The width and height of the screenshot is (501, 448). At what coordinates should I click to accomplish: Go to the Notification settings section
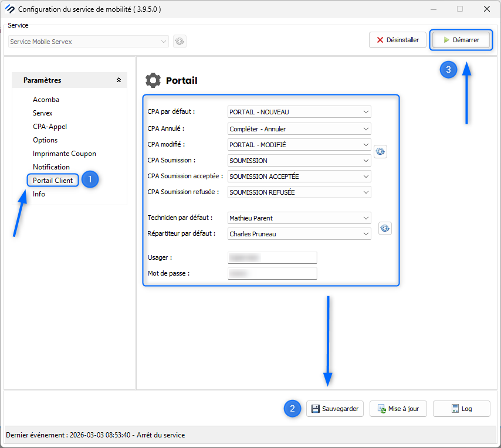[51, 167]
